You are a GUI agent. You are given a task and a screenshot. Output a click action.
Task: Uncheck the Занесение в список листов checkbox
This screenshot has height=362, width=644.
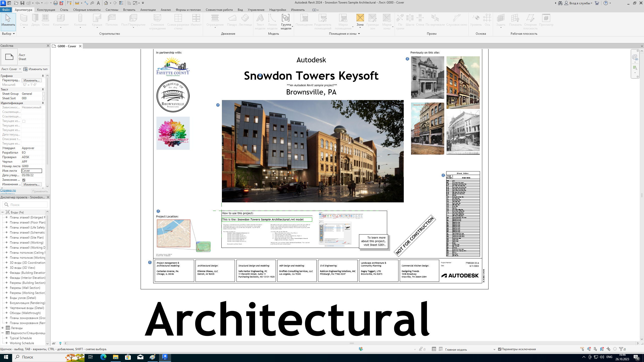pos(24,180)
